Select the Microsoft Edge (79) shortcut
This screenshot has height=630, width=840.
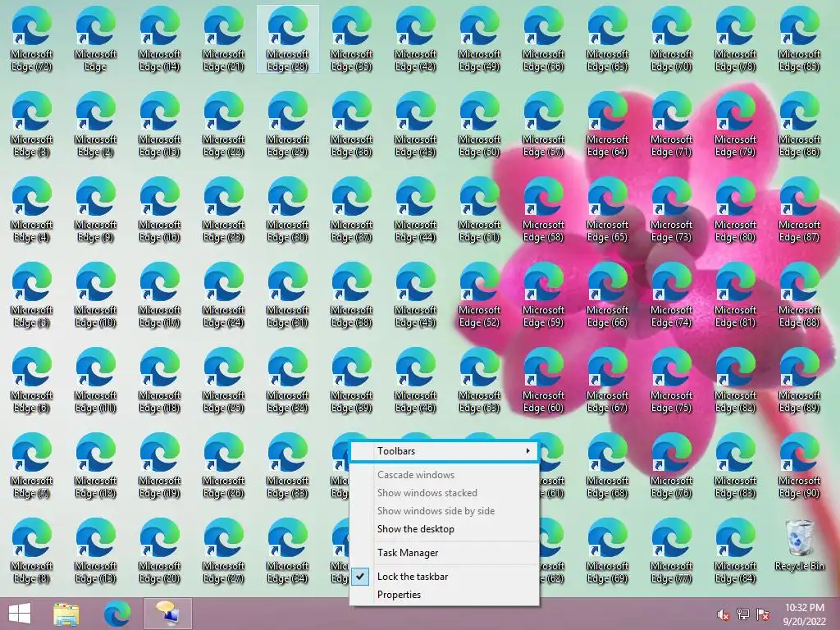[735, 124]
